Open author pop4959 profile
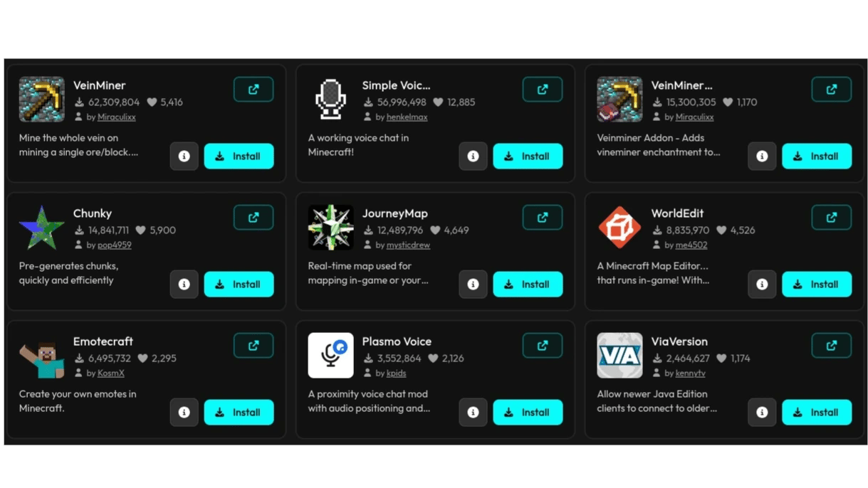The height and width of the screenshot is (488, 868). [x=115, y=245]
